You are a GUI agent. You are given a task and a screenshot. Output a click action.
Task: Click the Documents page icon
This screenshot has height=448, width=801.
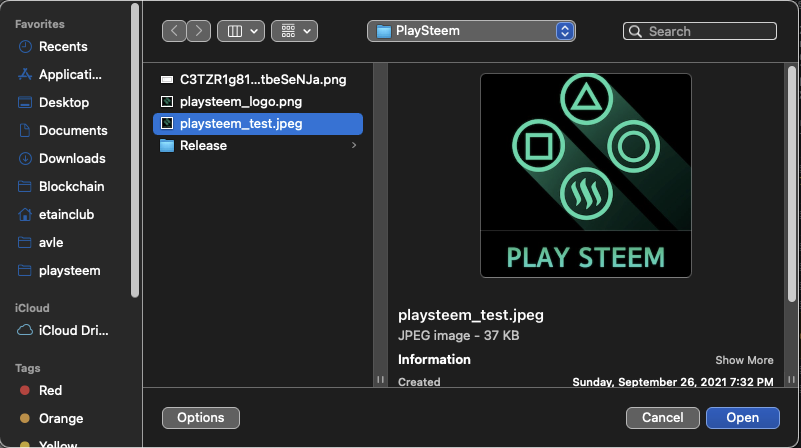(x=25, y=131)
